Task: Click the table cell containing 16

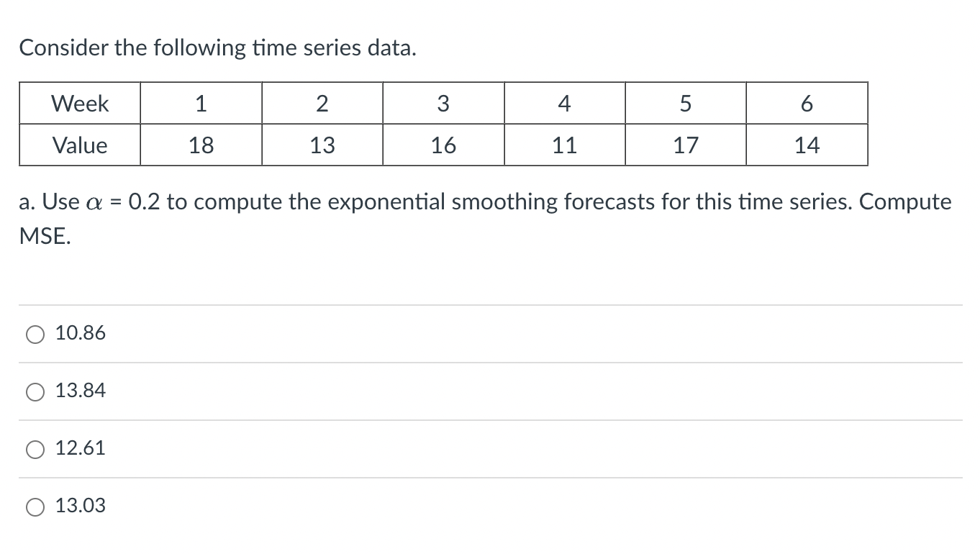Action: pyautogui.click(x=443, y=145)
